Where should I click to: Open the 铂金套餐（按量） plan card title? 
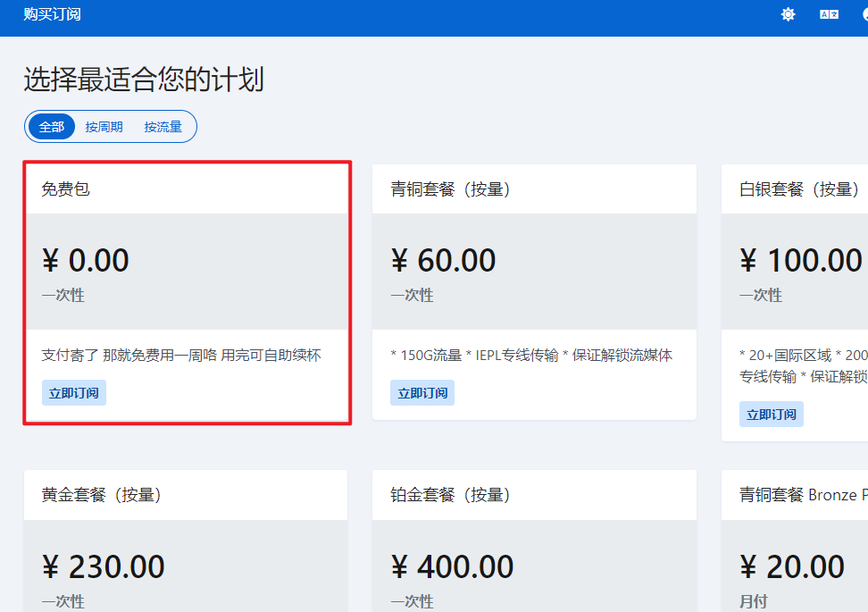[450, 495]
